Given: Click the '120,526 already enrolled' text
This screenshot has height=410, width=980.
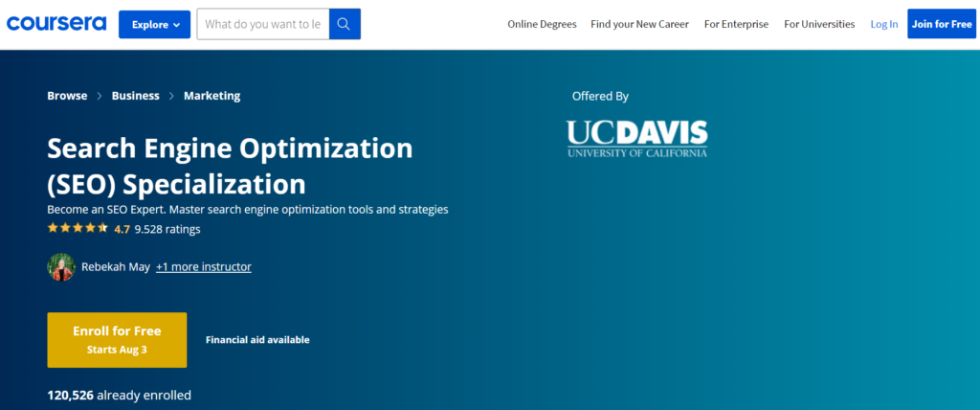Looking at the screenshot, I should click(120, 395).
